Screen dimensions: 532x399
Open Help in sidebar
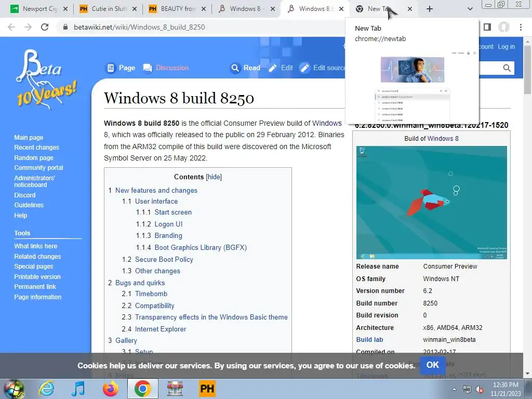(x=20, y=216)
